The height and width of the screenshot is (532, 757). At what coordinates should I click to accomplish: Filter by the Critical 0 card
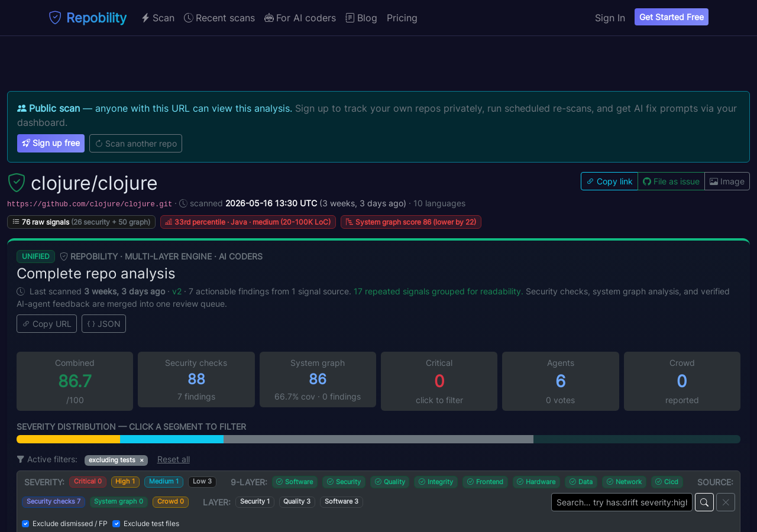click(x=439, y=381)
